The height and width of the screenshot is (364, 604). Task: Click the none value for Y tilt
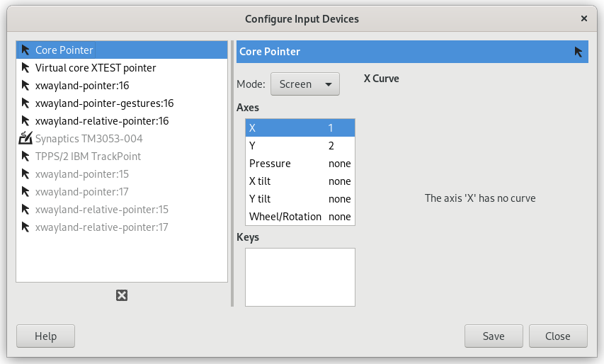coord(339,199)
